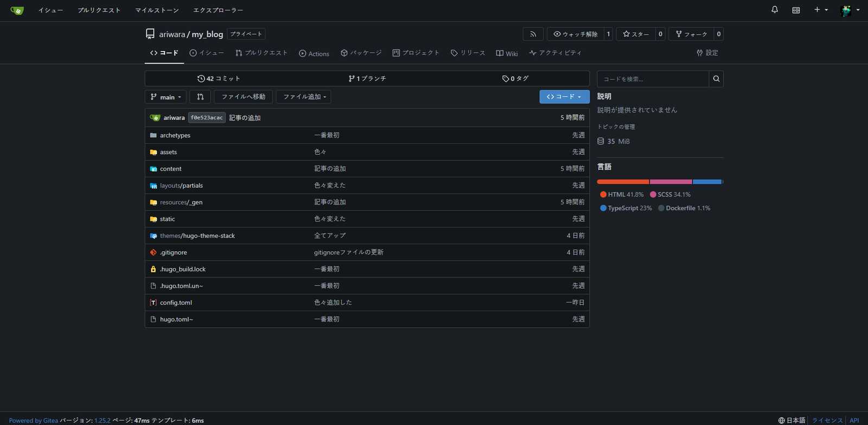
Task: Switch to the Actions tab
Action: point(314,53)
